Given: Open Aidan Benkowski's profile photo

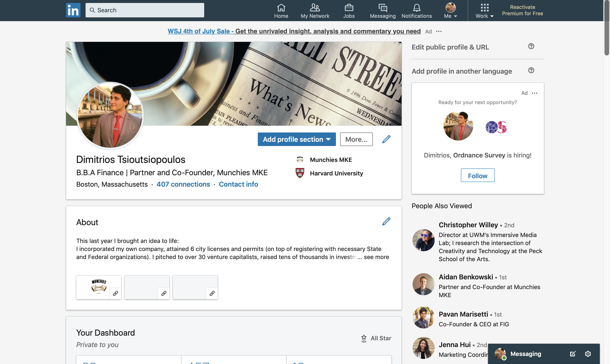Looking at the screenshot, I should click(423, 284).
